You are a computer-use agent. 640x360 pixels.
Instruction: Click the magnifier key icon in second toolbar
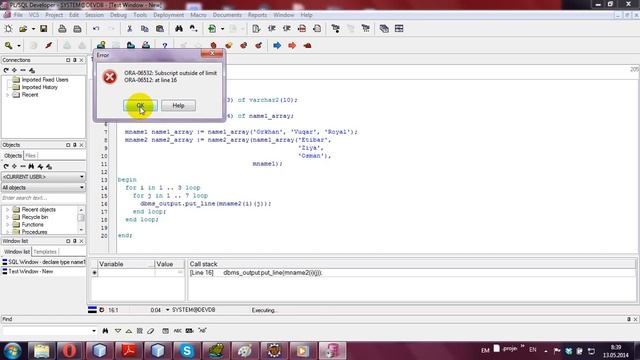tap(9, 45)
